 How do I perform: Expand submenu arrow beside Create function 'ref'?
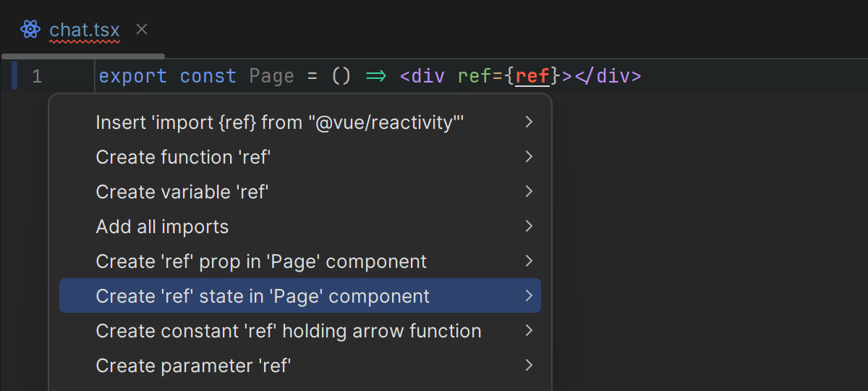click(529, 157)
